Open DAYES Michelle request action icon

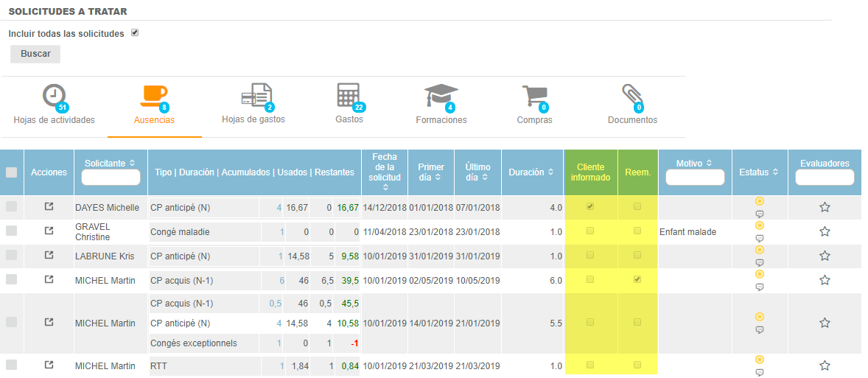pos(49,208)
